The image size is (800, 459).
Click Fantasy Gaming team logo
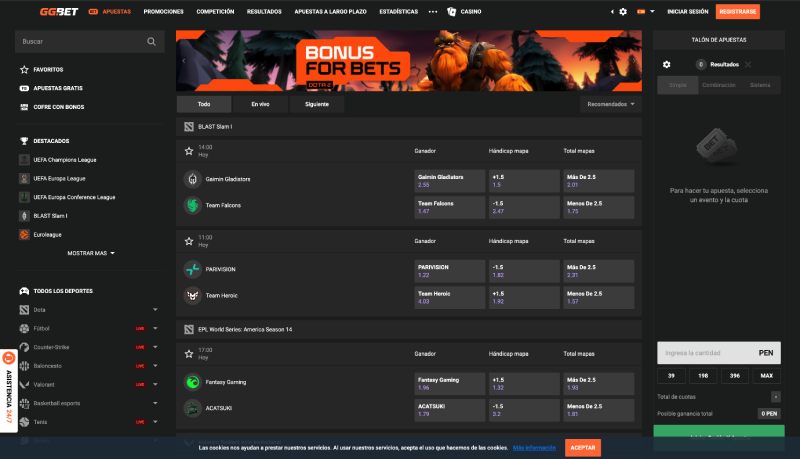(192, 382)
